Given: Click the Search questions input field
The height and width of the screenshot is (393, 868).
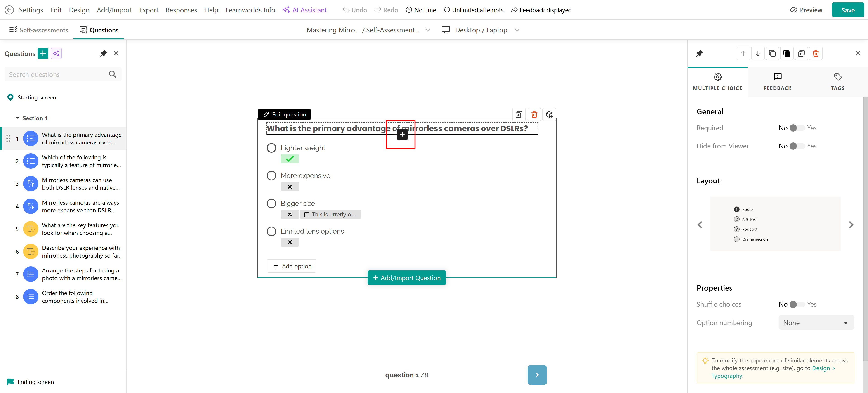Looking at the screenshot, I should (56, 74).
